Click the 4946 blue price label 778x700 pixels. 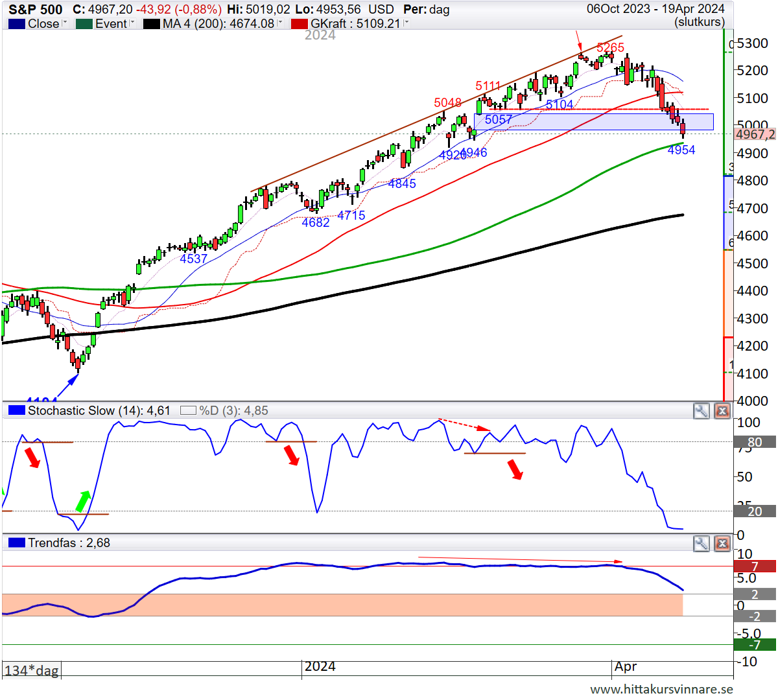[x=475, y=153]
